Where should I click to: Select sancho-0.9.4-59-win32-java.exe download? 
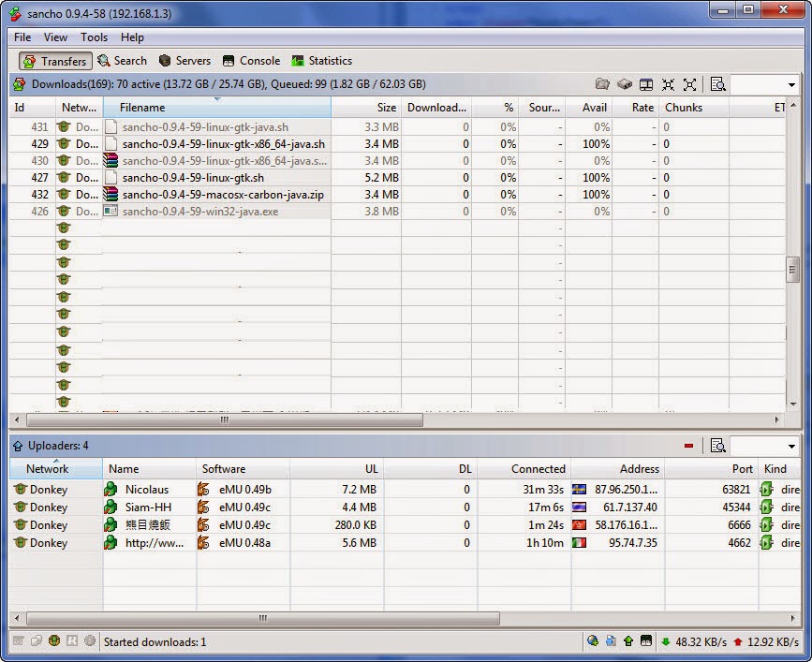200,212
